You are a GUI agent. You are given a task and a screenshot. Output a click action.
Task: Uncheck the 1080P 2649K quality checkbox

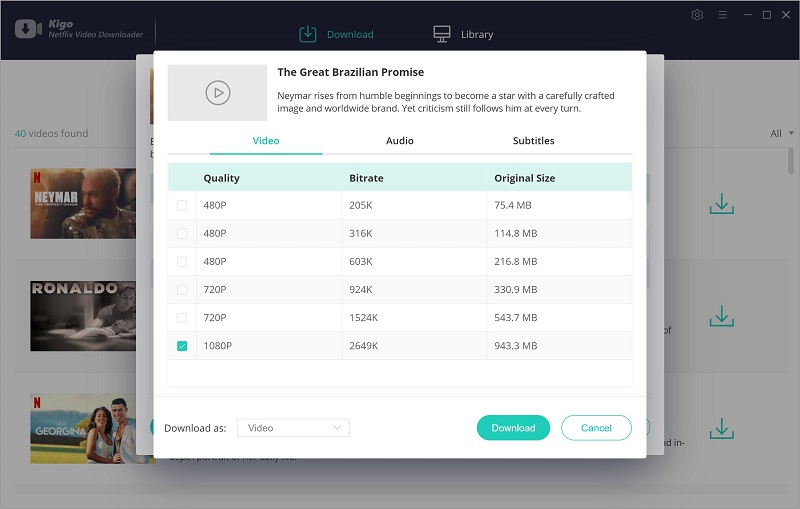(x=182, y=346)
